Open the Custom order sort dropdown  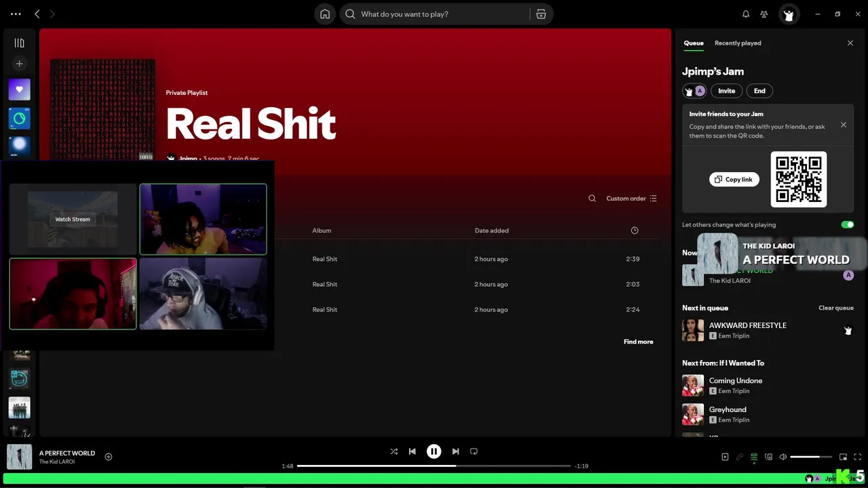(x=631, y=199)
